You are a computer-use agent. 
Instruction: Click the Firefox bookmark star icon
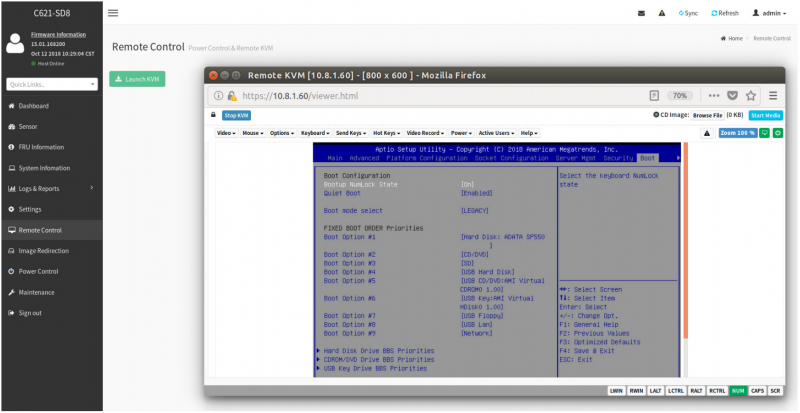pyautogui.click(x=750, y=96)
